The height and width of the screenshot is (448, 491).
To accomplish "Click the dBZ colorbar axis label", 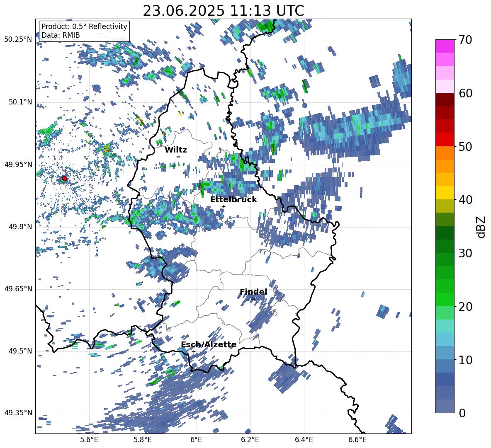I will point(481,227).
